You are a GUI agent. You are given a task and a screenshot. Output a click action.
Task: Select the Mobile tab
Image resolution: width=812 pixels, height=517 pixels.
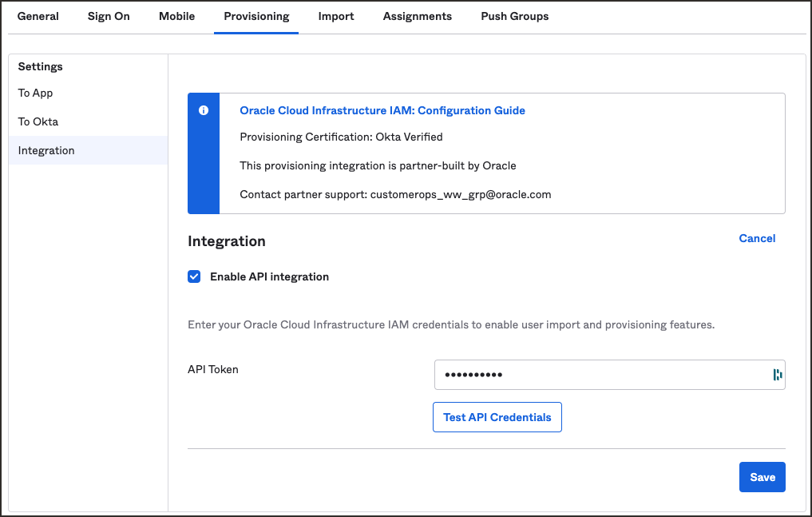[x=176, y=16]
